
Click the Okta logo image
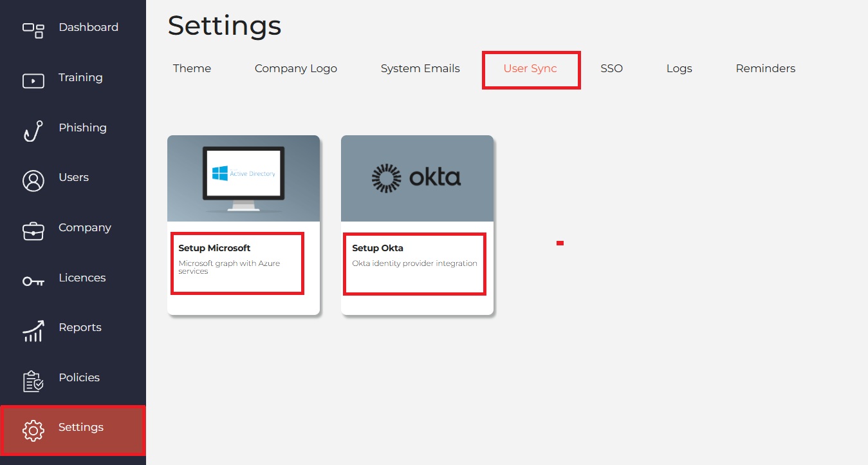[x=416, y=178]
